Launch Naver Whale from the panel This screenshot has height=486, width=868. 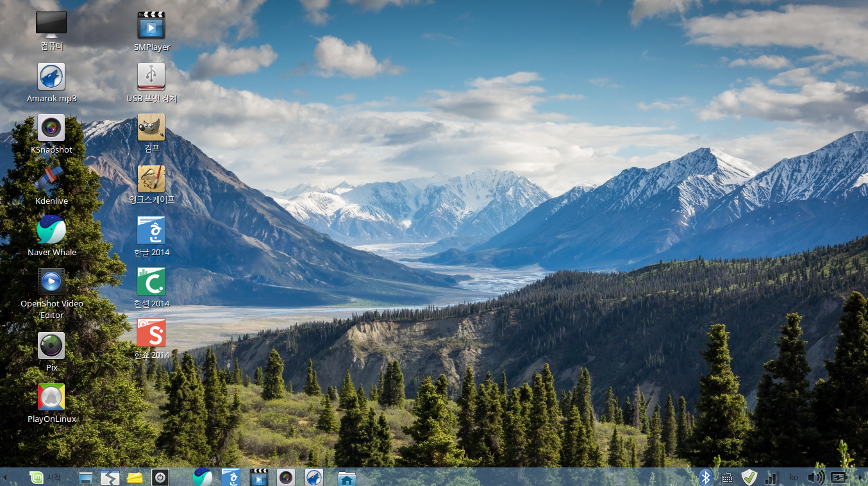click(x=203, y=477)
